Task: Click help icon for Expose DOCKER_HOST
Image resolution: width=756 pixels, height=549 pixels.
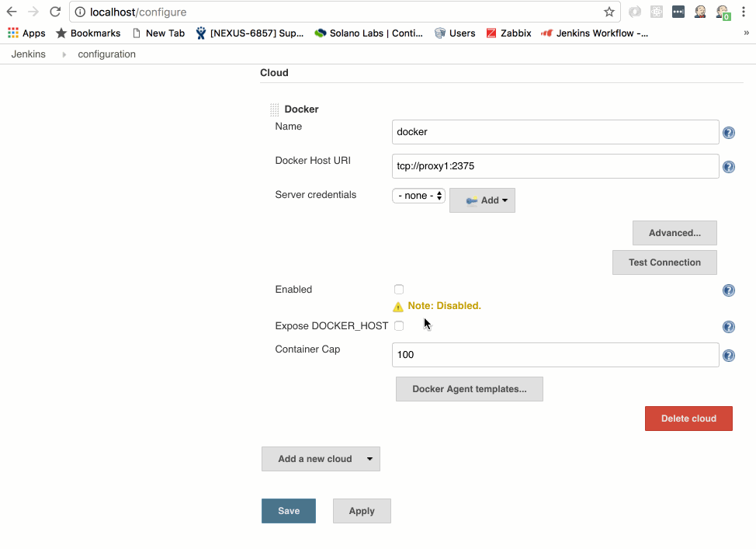Action: coord(729,327)
